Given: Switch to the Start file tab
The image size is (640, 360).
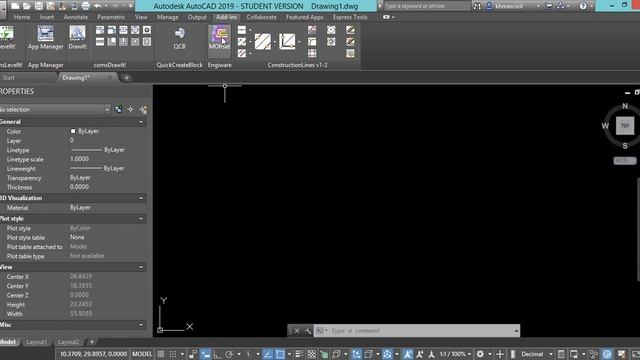Looking at the screenshot, I should click(x=8, y=78).
